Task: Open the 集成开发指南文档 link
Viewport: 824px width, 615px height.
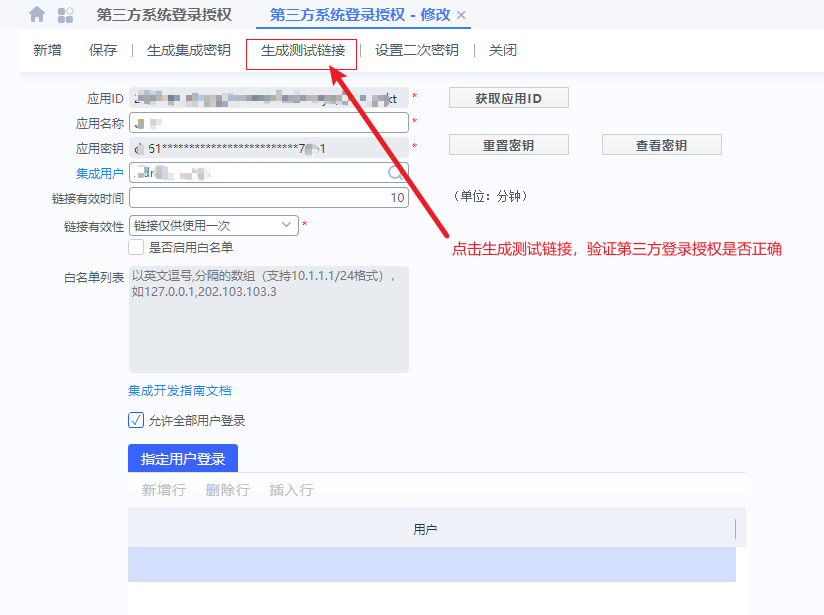Action: 180,390
